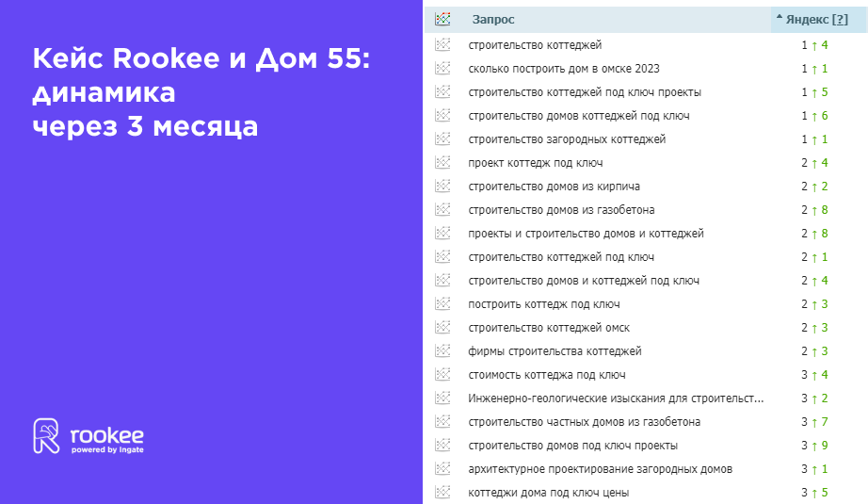
Task: Select query "Инженерно-геологические изыскания для строительст..."
Action: tap(616, 398)
